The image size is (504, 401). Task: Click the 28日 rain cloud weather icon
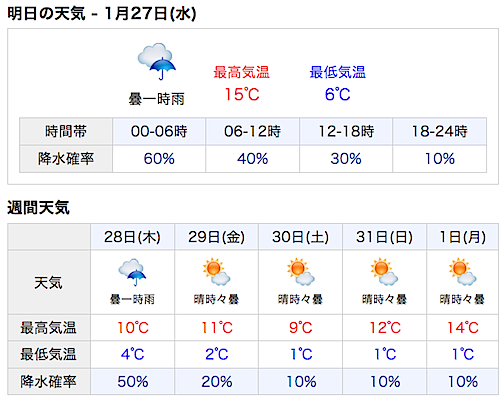pos(132,272)
